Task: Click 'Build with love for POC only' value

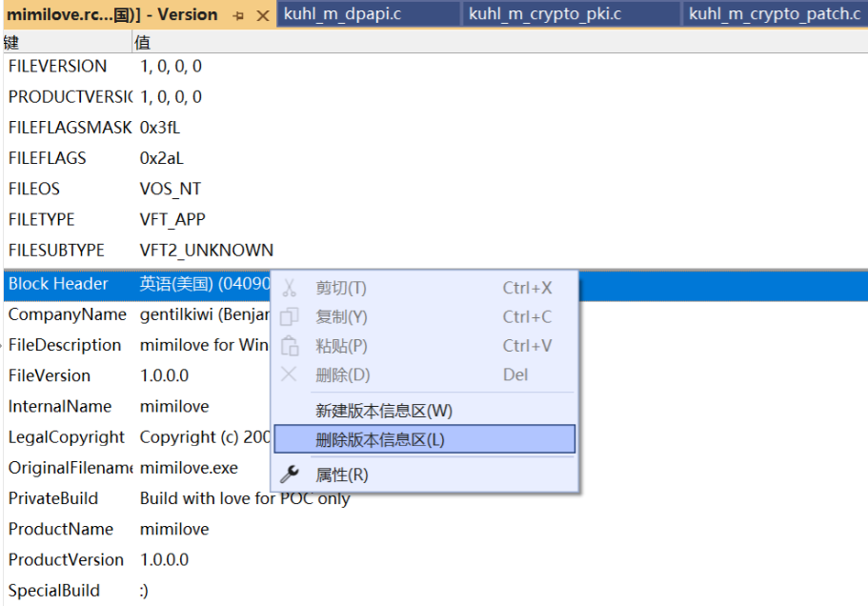Action: click(245, 498)
